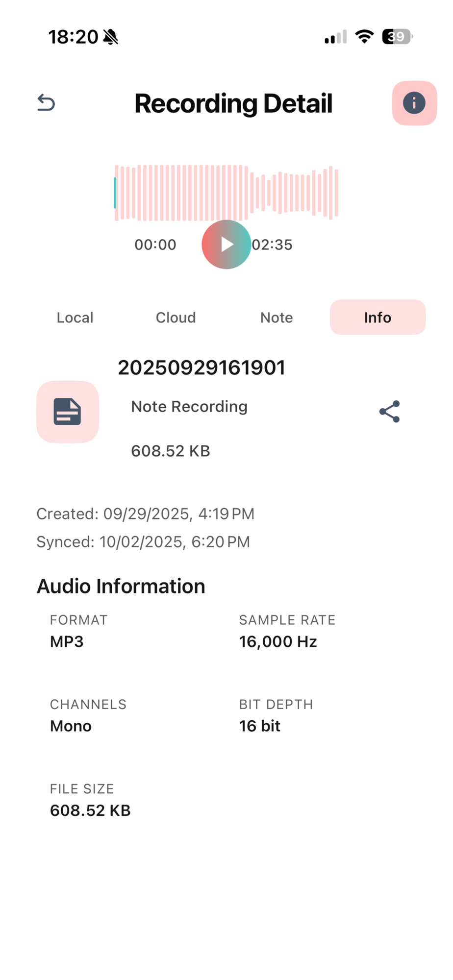
Task: Share the recording via share icon
Action: (390, 412)
